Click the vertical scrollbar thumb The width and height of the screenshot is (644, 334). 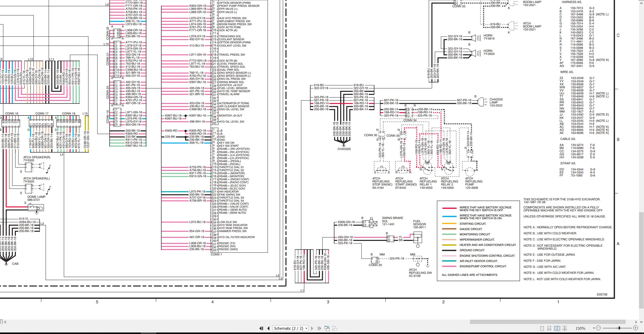coord(641,260)
